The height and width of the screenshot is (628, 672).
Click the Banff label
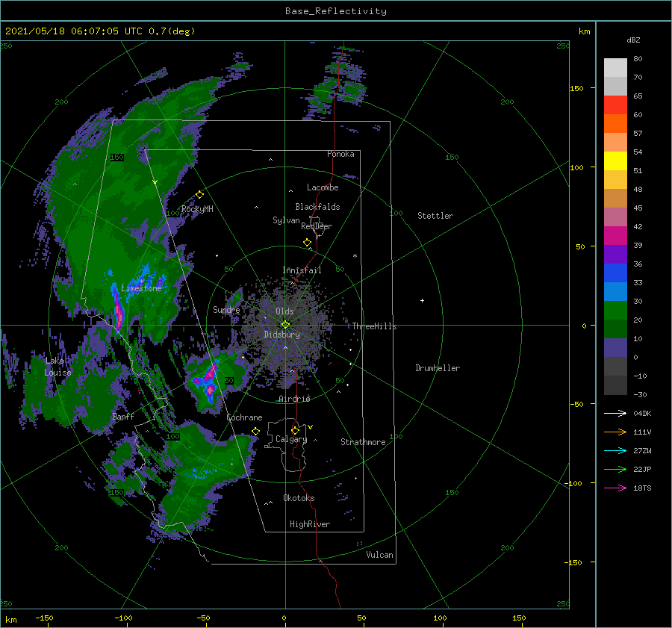pyautogui.click(x=123, y=416)
